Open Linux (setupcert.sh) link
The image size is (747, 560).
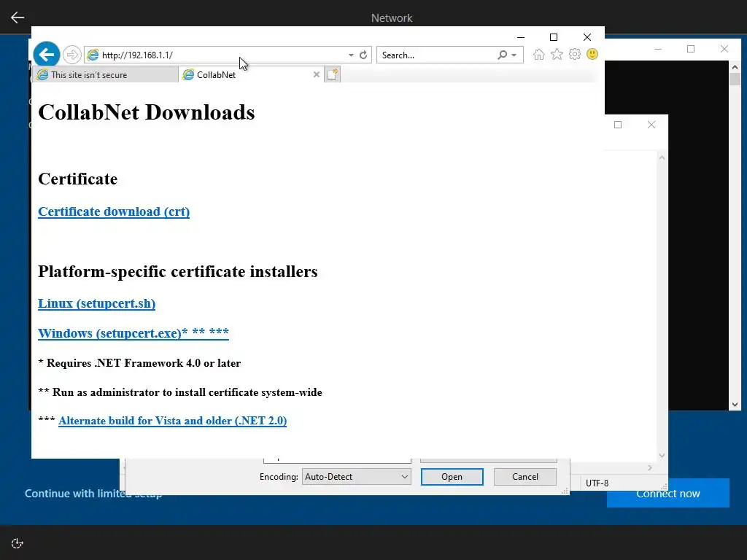97,303
